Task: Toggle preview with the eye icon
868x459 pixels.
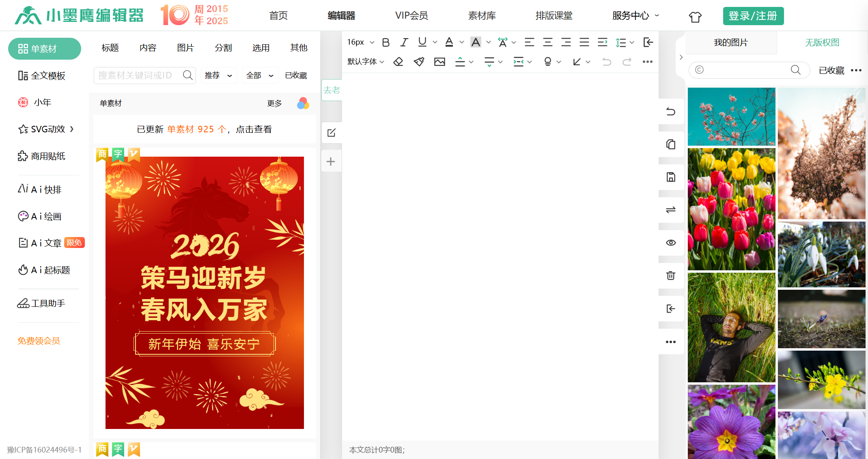Action: [x=671, y=243]
